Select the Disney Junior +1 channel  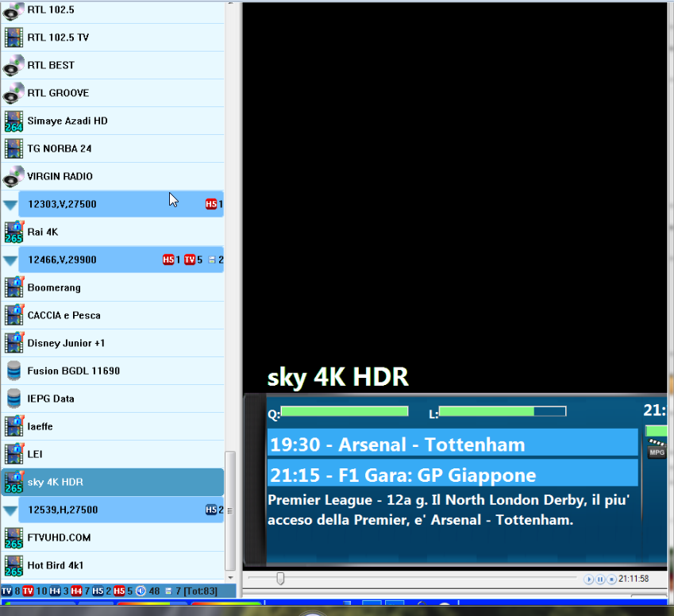(x=113, y=343)
